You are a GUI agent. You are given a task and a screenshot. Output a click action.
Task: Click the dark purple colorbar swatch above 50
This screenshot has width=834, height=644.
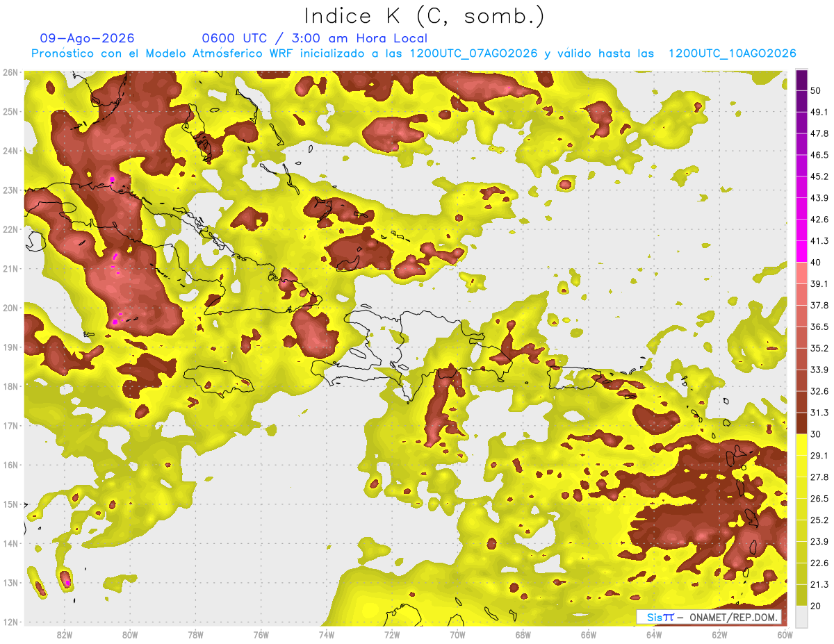[x=801, y=80]
